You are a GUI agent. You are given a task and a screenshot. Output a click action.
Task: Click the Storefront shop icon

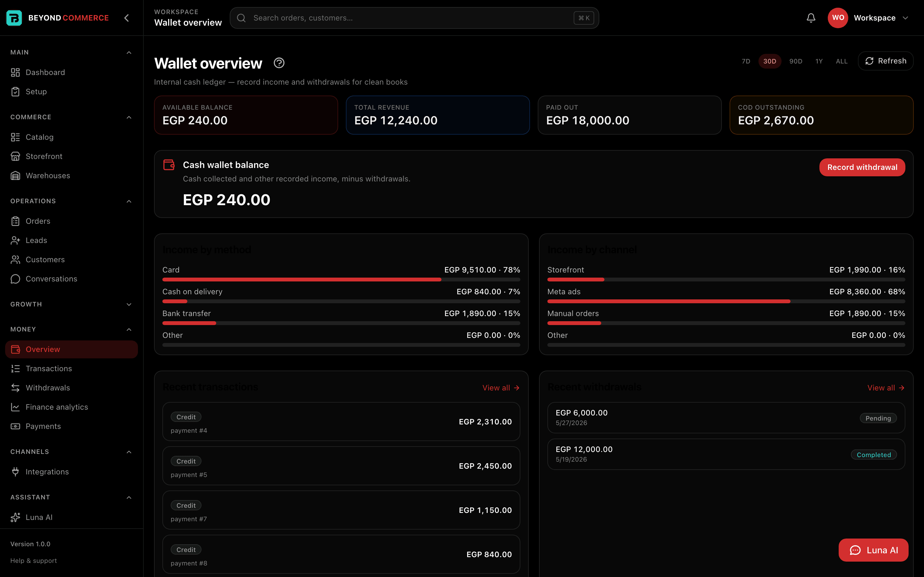15,156
